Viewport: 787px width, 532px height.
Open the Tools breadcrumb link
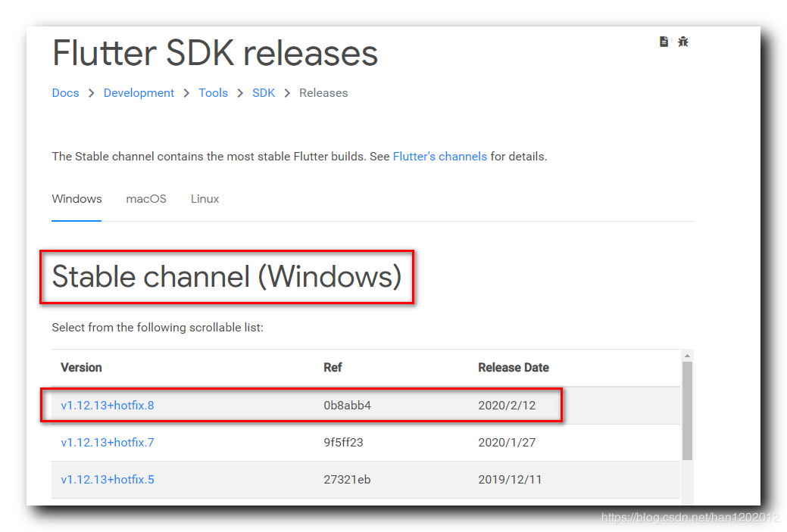pos(213,92)
